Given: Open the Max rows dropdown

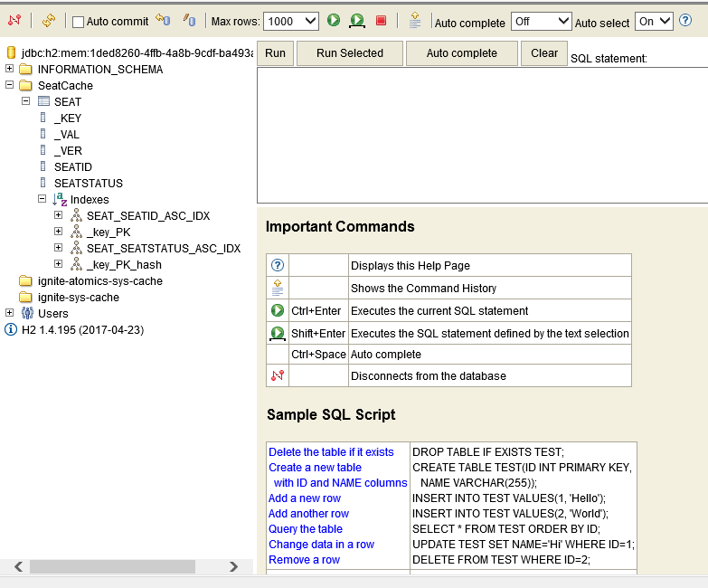Looking at the screenshot, I should [293, 21].
